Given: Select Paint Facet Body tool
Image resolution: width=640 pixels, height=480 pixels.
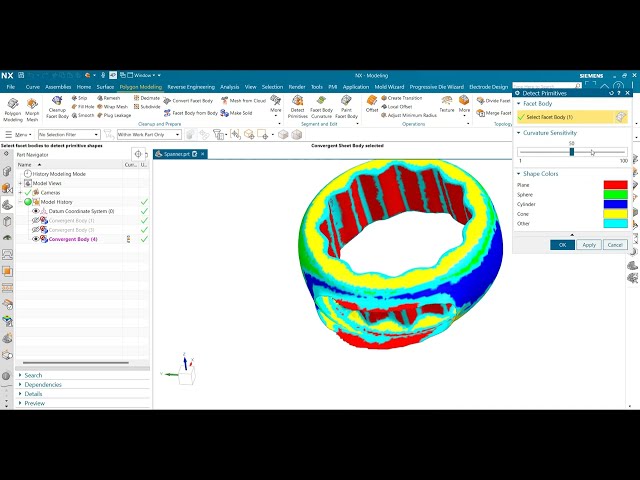Looking at the screenshot, I should click(x=346, y=107).
